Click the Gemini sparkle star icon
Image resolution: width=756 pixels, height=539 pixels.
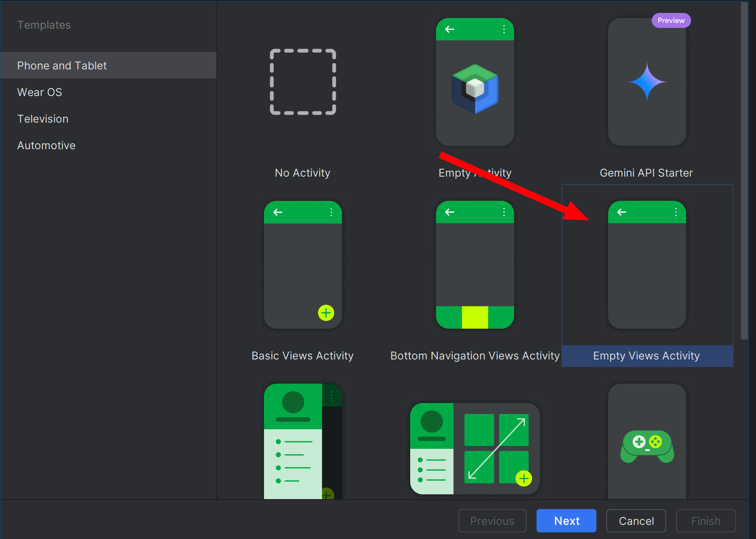(x=647, y=81)
